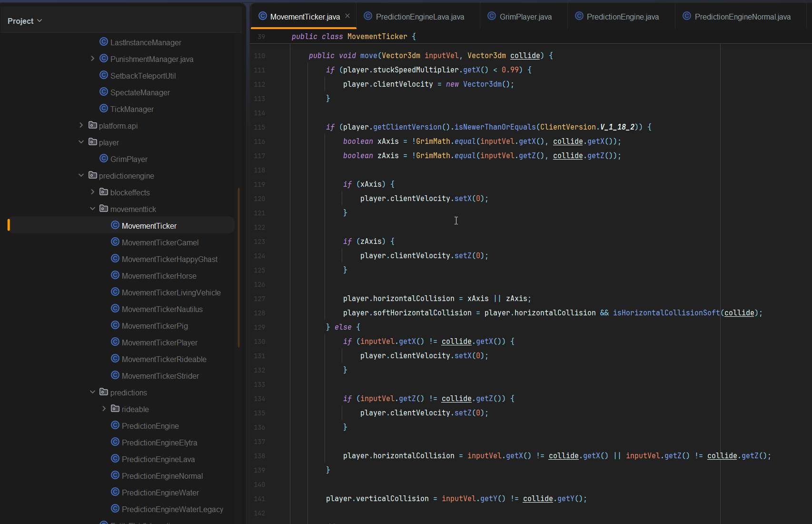Open the Project view dropdown
The height and width of the screenshot is (524, 812).
tap(25, 21)
